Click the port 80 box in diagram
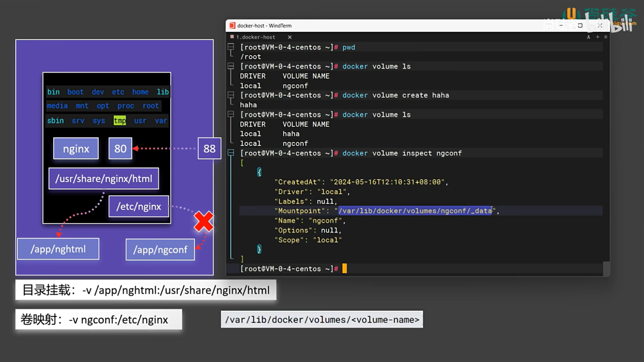 click(120, 148)
